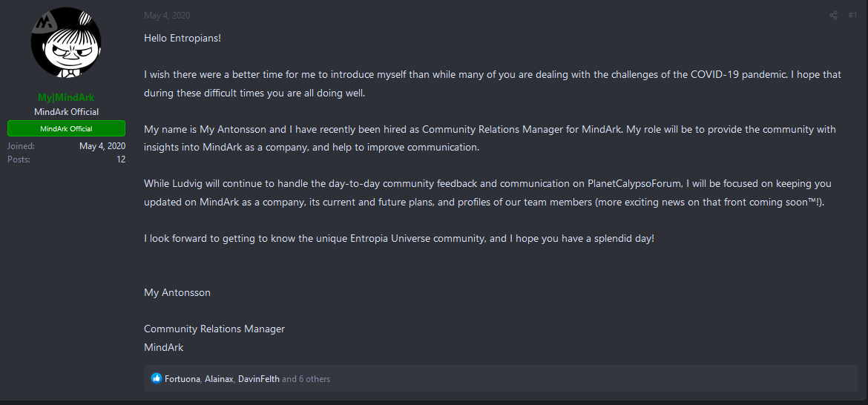
Task: Click the "My Antonsson" signature name
Action: point(177,292)
